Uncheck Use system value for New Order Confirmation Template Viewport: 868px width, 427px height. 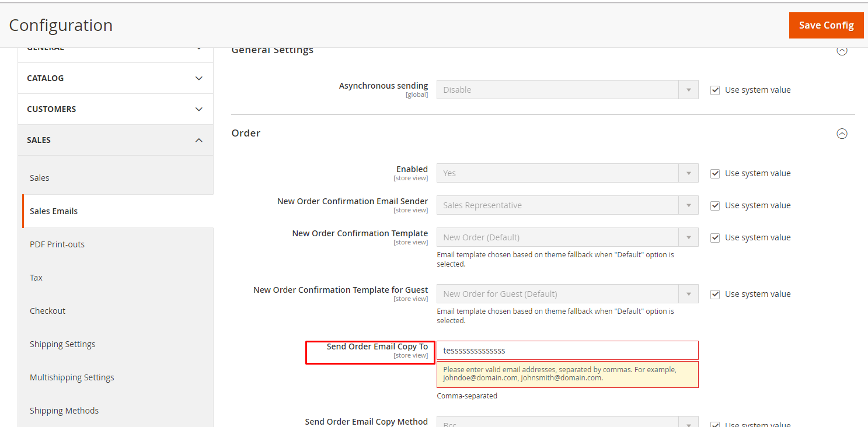[x=715, y=237]
